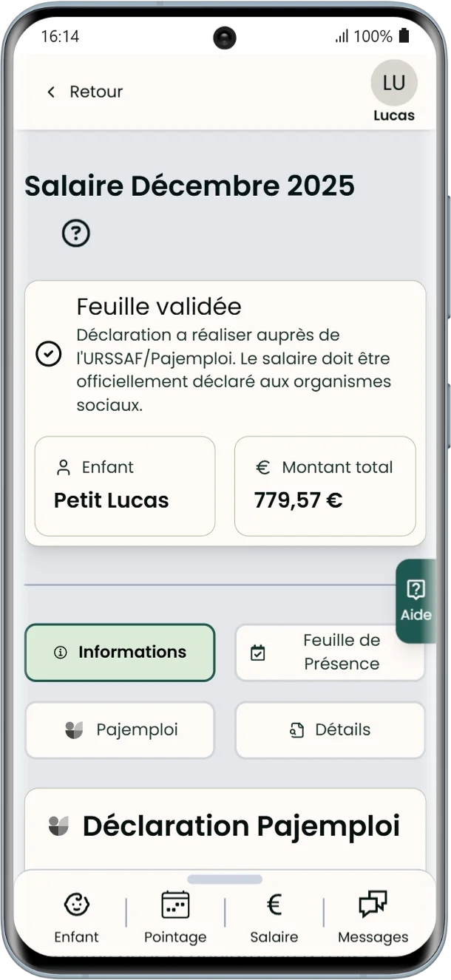Tap the info circle icon inside Informations
The height and width of the screenshot is (980, 451).
pos(59,653)
